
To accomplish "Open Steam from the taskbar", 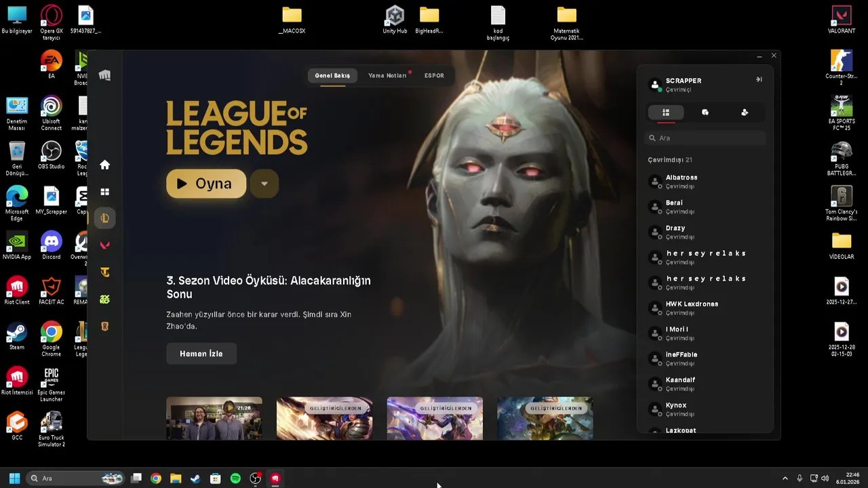I will pyautogui.click(x=195, y=479).
